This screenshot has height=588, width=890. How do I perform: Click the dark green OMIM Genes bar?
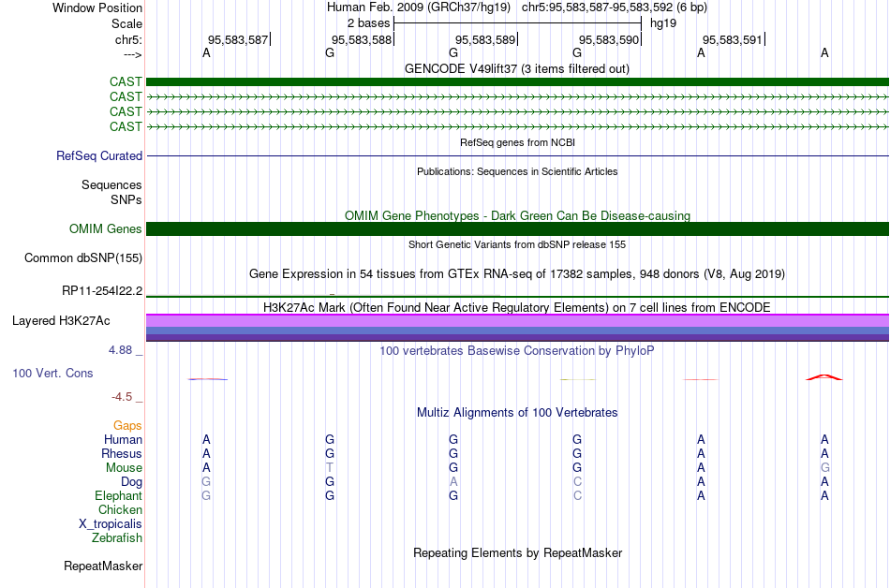[517, 229]
